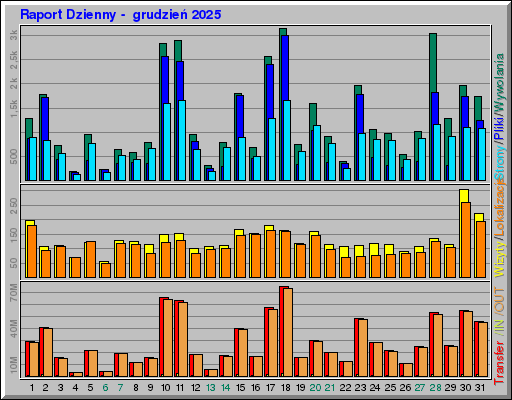Click green weekend day label '27'
512x400 pixels.
(420, 388)
